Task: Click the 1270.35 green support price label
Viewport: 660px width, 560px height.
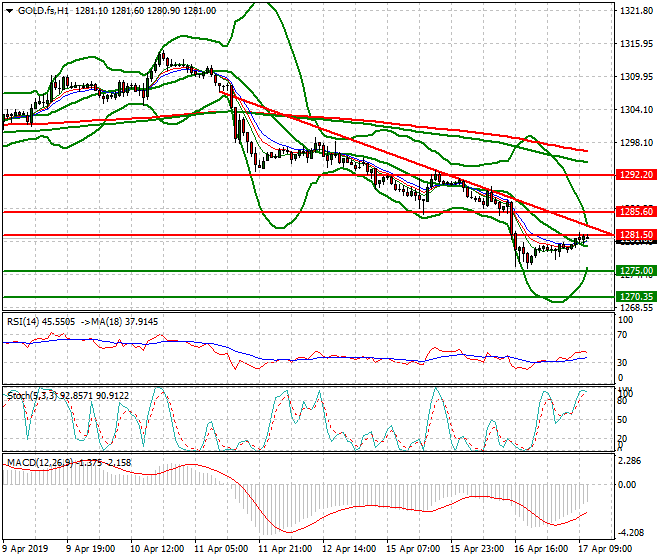Action: (636, 297)
